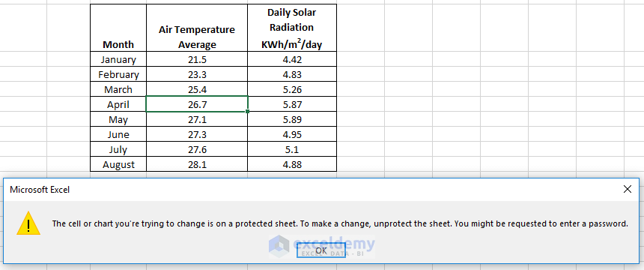Click the 27.1 temperature cell

tap(197, 119)
